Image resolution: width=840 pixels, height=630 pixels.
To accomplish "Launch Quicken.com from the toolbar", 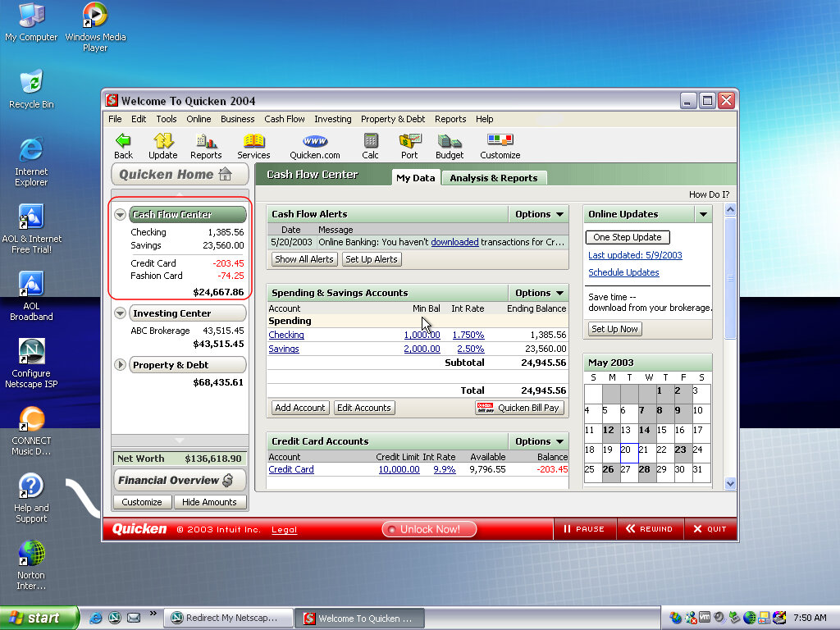I will [314, 146].
